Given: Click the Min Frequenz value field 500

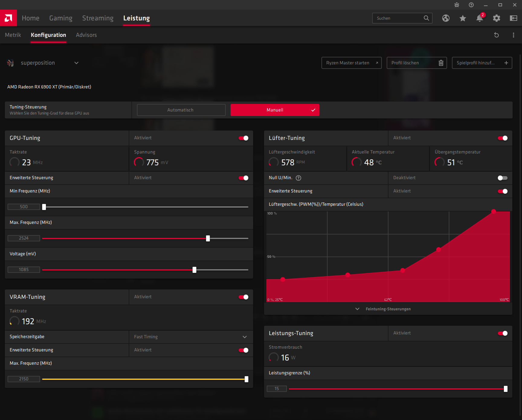Looking at the screenshot, I should [x=24, y=207].
